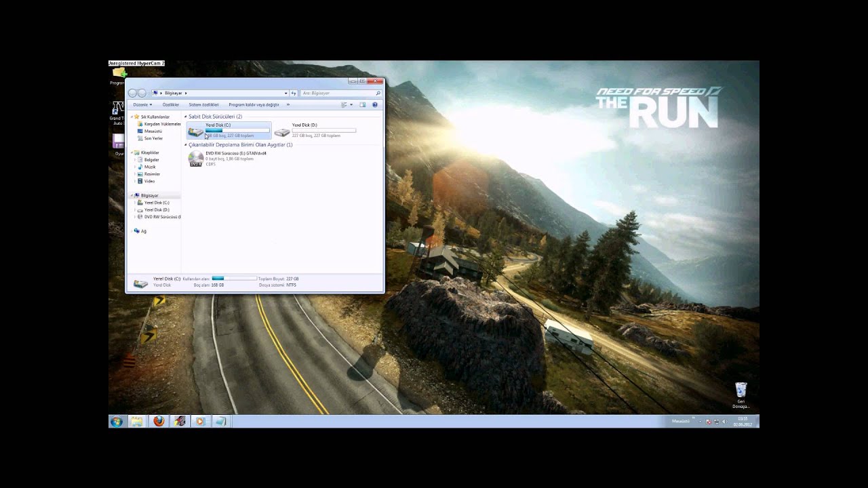Collapse the Kitaplıklar tree node
This screenshot has width=868, height=488.
coord(132,152)
